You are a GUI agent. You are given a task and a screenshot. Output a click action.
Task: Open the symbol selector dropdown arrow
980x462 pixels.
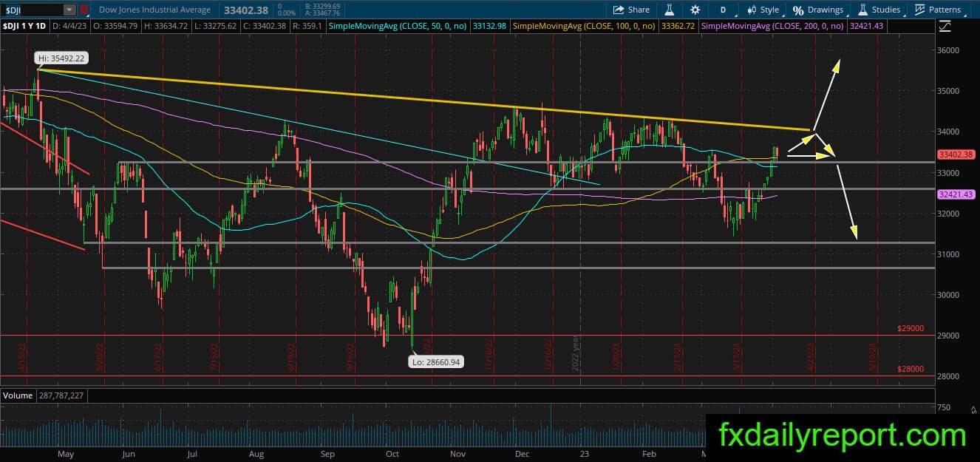click(x=69, y=10)
